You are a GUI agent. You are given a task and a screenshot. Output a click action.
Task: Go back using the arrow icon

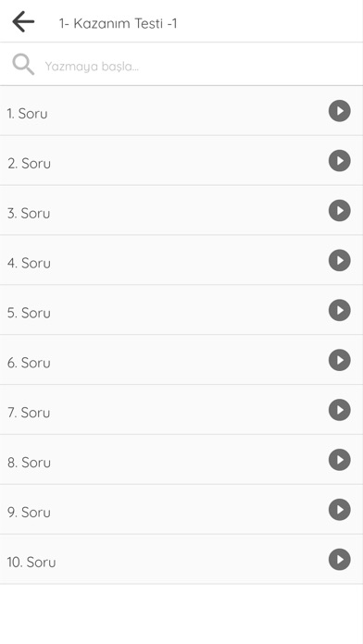pos(23,22)
